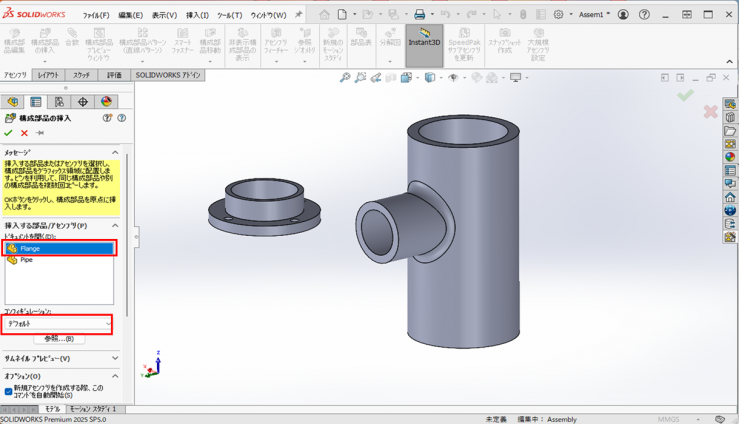
Task: Click the Print icon in top toolbar
Action: tap(420, 15)
